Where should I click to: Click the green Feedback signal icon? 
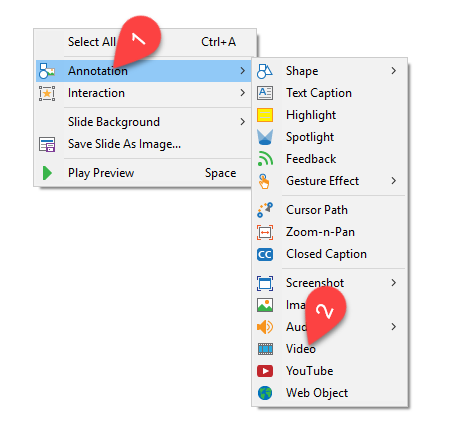click(x=265, y=159)
